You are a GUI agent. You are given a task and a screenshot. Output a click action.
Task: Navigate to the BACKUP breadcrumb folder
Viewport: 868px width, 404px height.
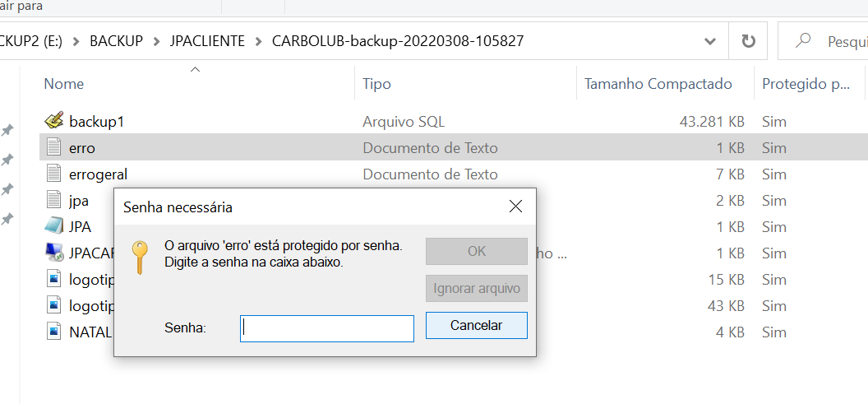pos(116,41)
